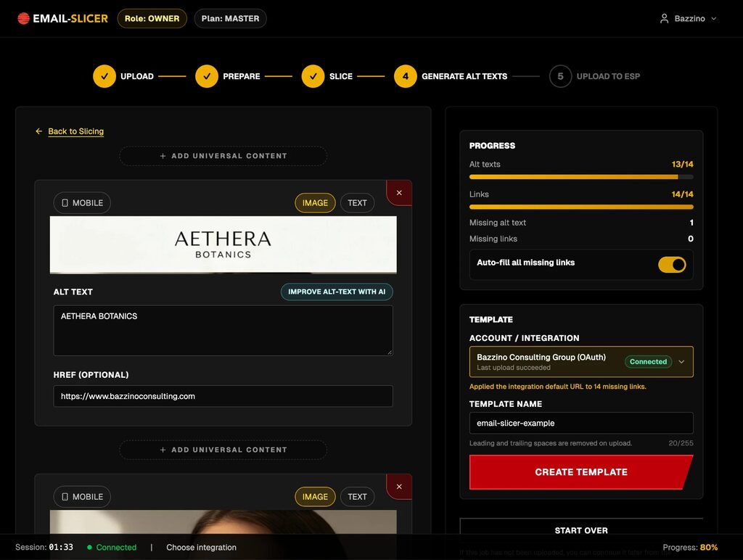This screenshot has width=743, height=560.
Task: Switch to the Text tab on the second card
Action: point(357,496)
